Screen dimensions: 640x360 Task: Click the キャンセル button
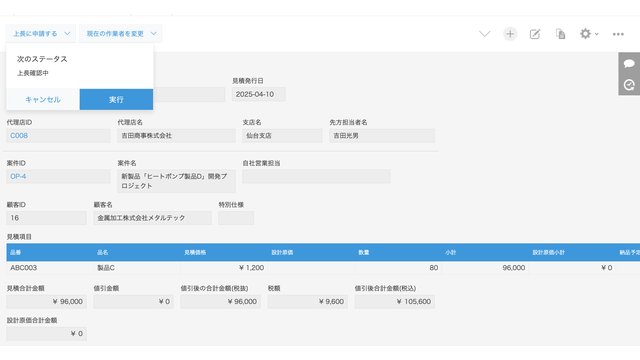pos(43,99)
